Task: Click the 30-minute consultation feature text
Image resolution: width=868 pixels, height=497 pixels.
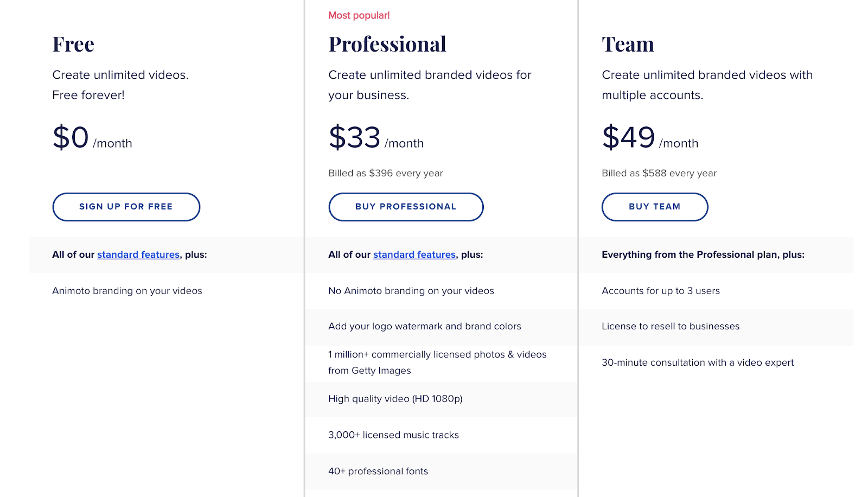Action: (x=698, y=362)
